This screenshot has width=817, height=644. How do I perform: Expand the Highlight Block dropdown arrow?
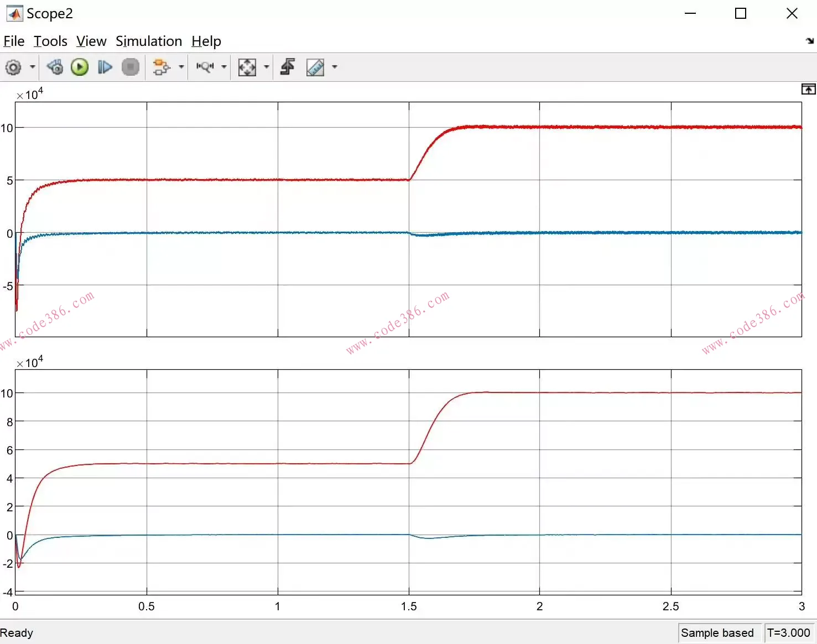coord(181,67)
